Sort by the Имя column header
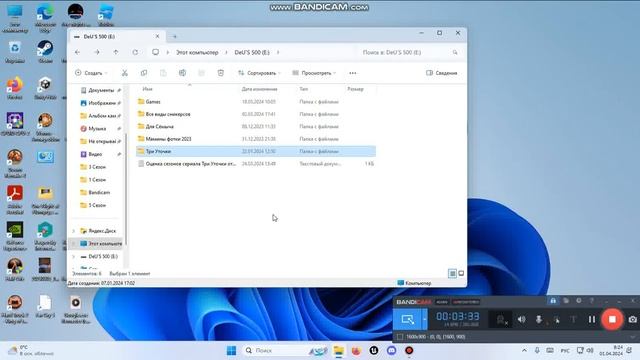 point(147,89)
